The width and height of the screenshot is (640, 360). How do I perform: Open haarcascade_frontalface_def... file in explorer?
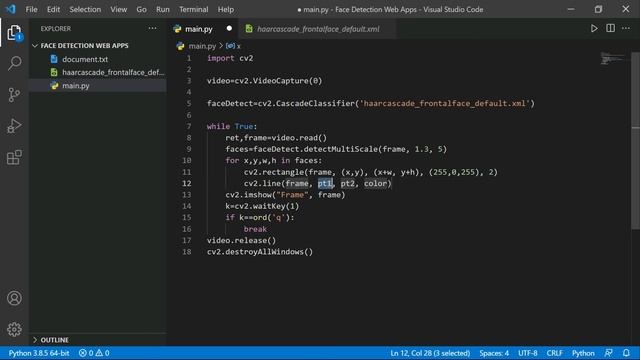113,72
